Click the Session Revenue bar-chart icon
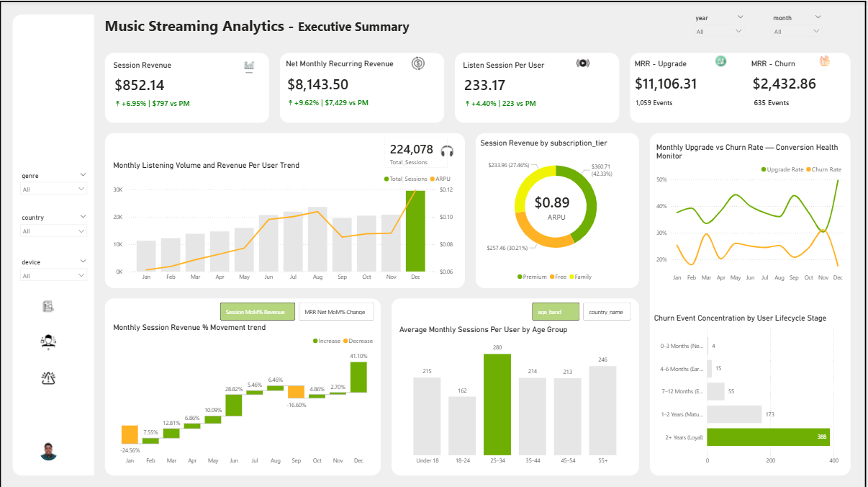 click(249, 66)
